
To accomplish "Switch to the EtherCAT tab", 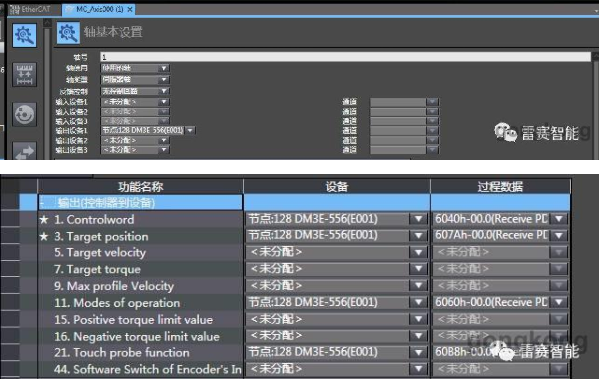I will click(31, 9).
